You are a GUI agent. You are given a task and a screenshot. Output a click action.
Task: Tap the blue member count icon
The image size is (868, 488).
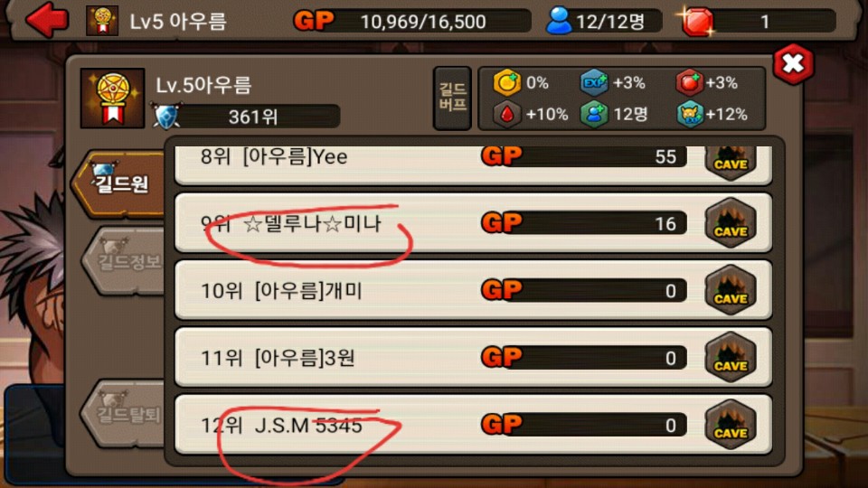(558, 21)
